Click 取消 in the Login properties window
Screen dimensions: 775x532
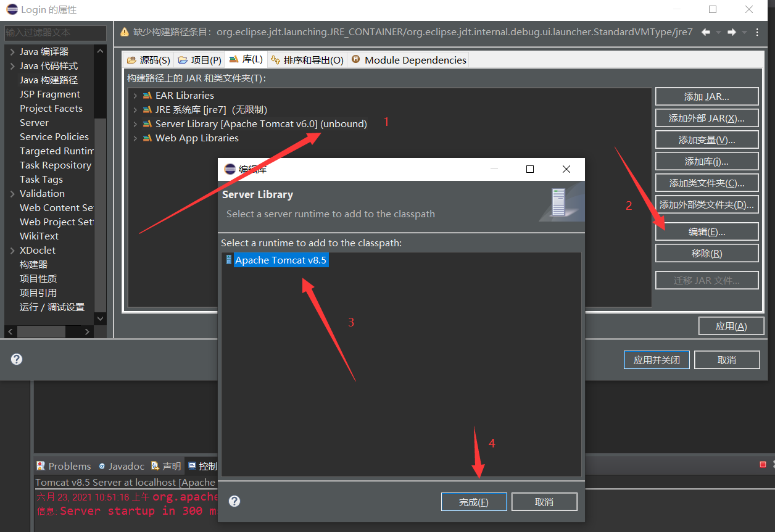pos(727,360)
